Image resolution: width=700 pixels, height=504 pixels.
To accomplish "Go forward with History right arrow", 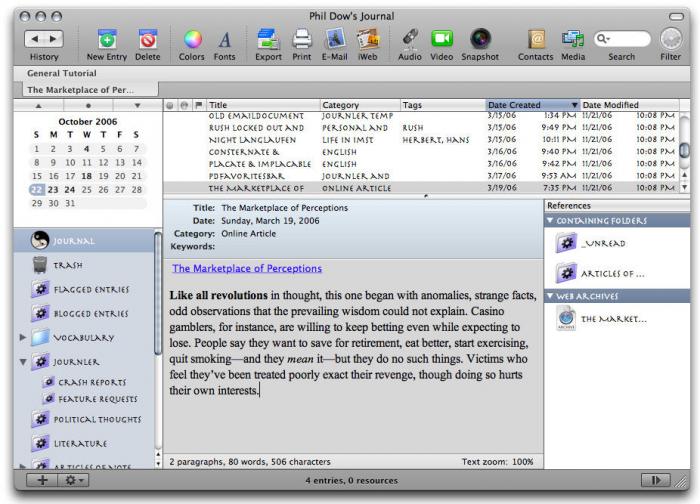I will pyautogui.click(x=54, y=39).
